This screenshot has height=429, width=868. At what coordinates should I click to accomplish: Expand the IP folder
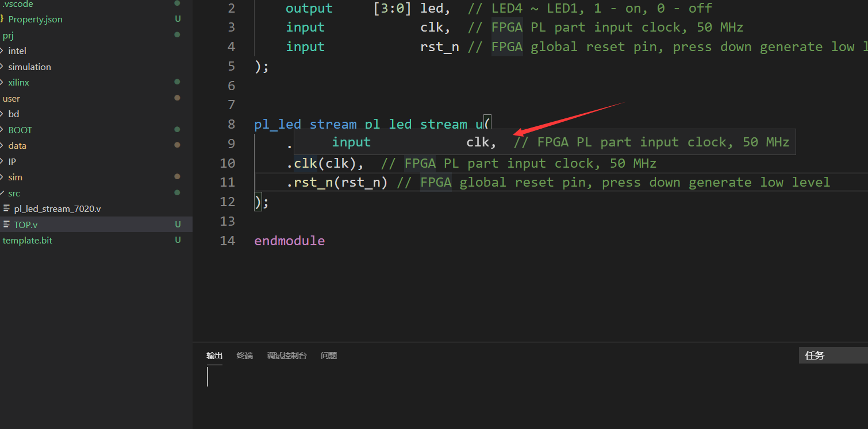point(12,161)
